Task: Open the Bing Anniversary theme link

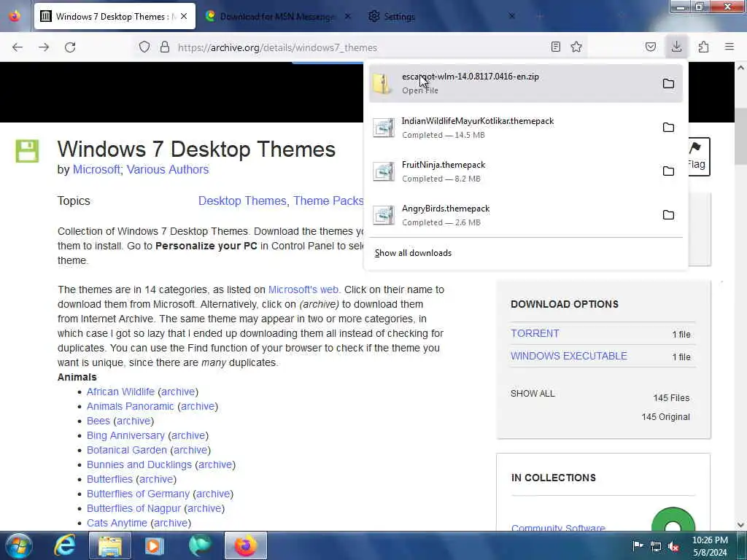Action: [125, 435]
